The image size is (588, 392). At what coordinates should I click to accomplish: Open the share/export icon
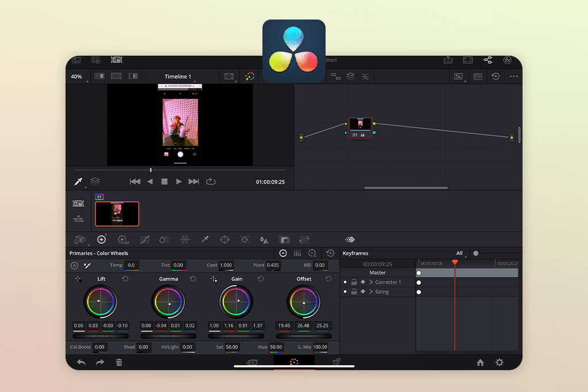[448, 60]
